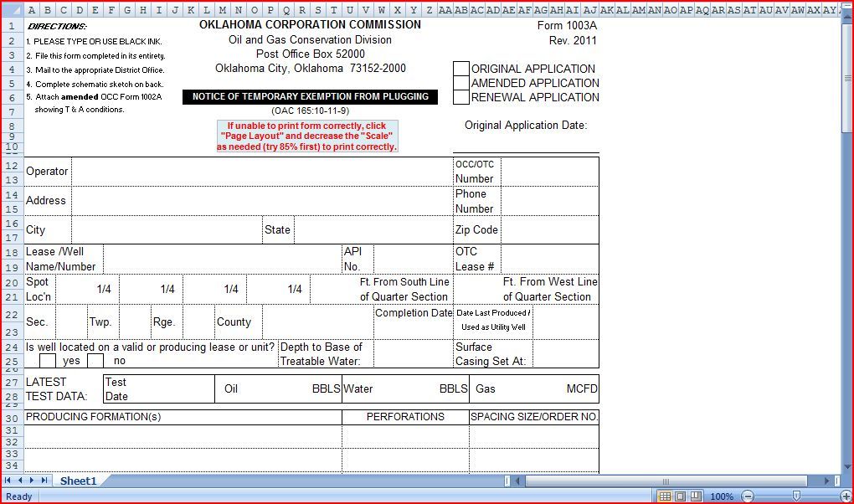The height and width of the screenshot is (504, 854).
Task: Select row 1 header
Action: [12, 26]
